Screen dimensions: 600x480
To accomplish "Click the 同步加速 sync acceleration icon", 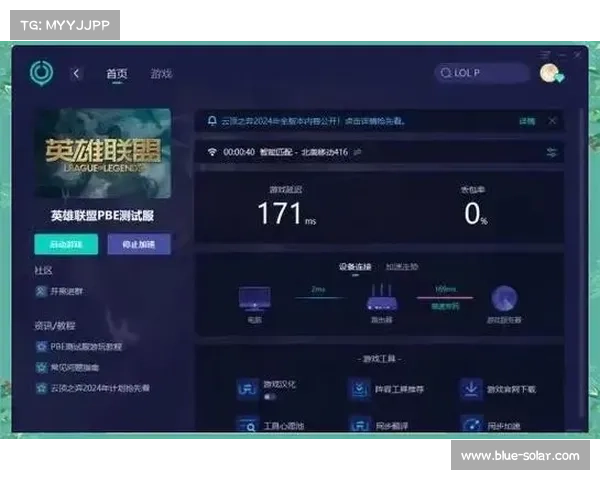I will (x=471, y=424).
